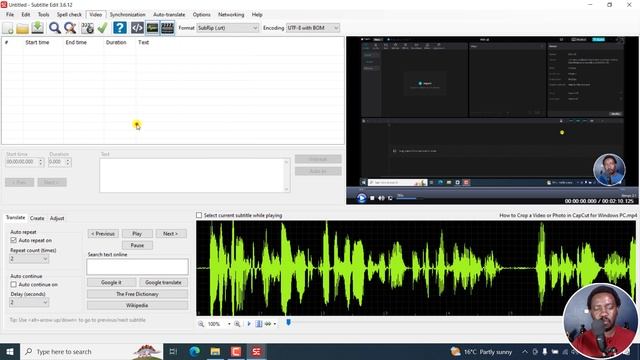Enable Auto continue on checkbox
This screenshot has height=360, width=640.
coord(13,284)
